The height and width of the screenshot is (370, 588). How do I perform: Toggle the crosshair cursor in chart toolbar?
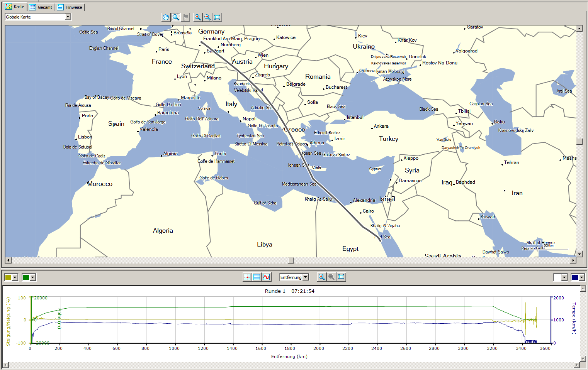click(x=247, y=277)
